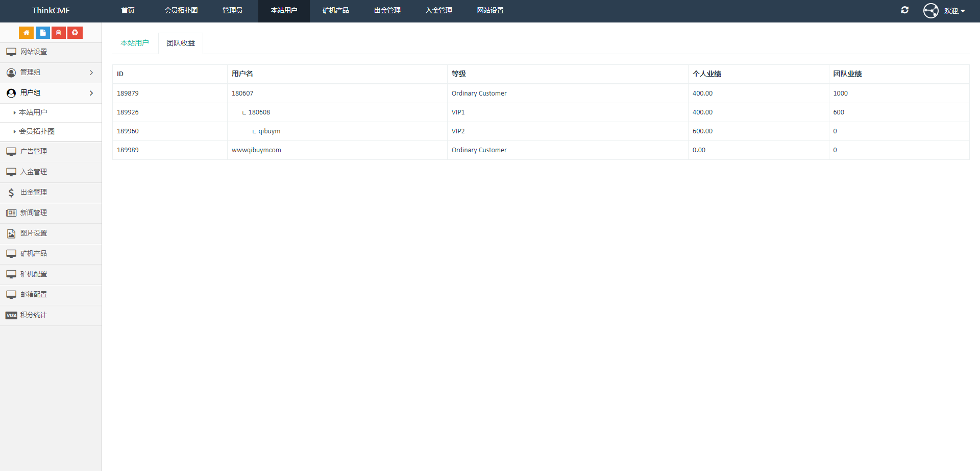Collapse the 用户组 sidebar group

[x=51, y=93]
